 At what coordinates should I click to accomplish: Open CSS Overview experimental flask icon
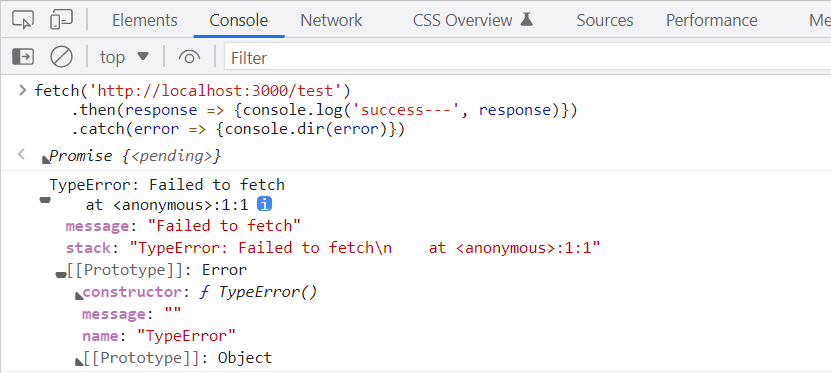[x=526, y=20]
